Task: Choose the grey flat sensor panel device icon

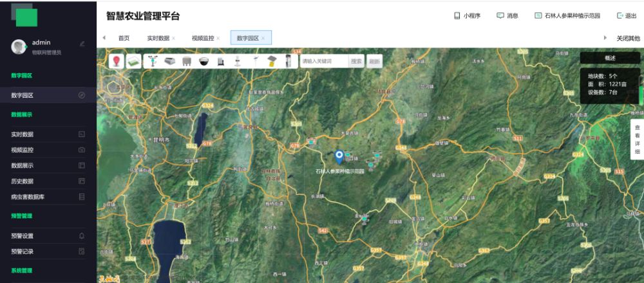Action: pos(169,61)
